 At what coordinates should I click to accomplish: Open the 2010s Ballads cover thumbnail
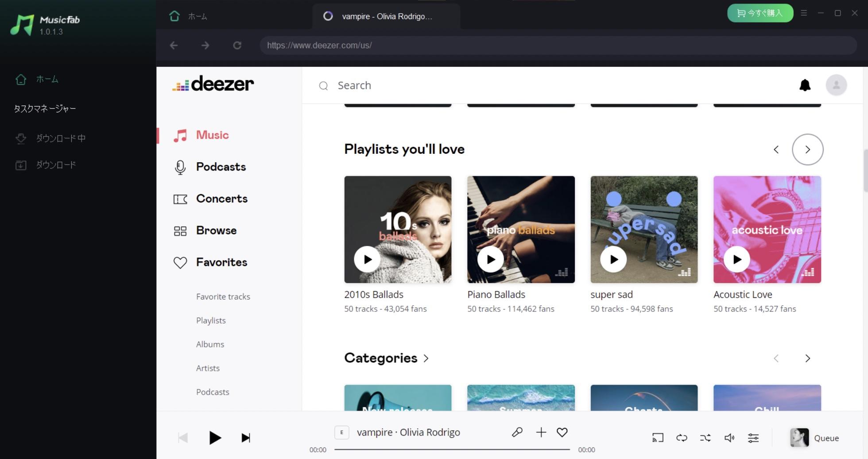(x=398, y=229)
